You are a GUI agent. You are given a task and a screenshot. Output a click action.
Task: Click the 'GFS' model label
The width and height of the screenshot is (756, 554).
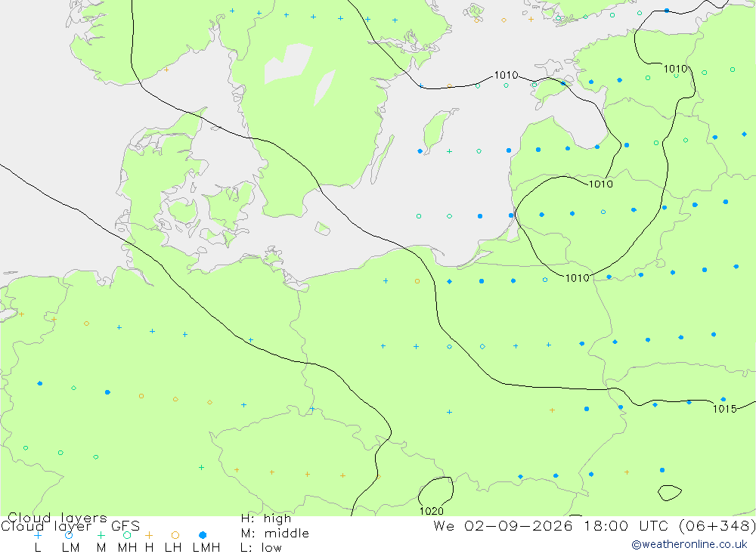tap(125, 526)
